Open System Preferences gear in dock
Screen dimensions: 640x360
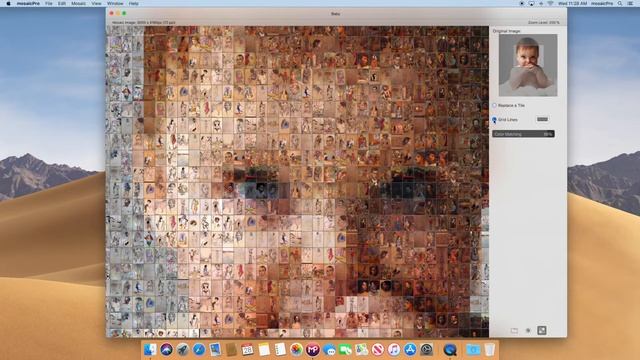coord(427,350)
